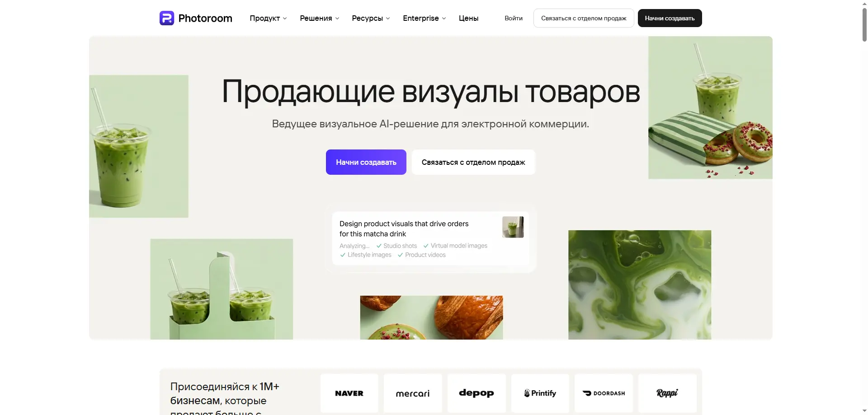Screen dimensions: 868x415
Task: Click the scrollbar down arrow
Action: (x=864, y=411)
